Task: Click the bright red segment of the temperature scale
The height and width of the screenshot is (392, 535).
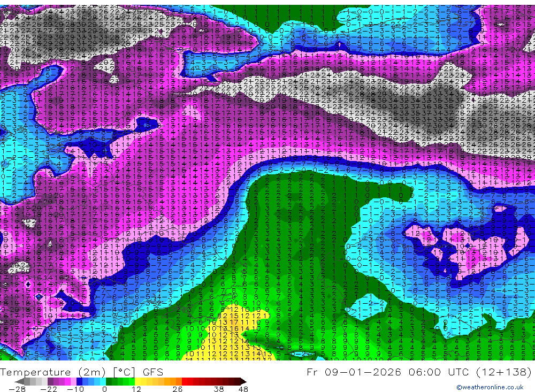Action: (x=185, y=381)
